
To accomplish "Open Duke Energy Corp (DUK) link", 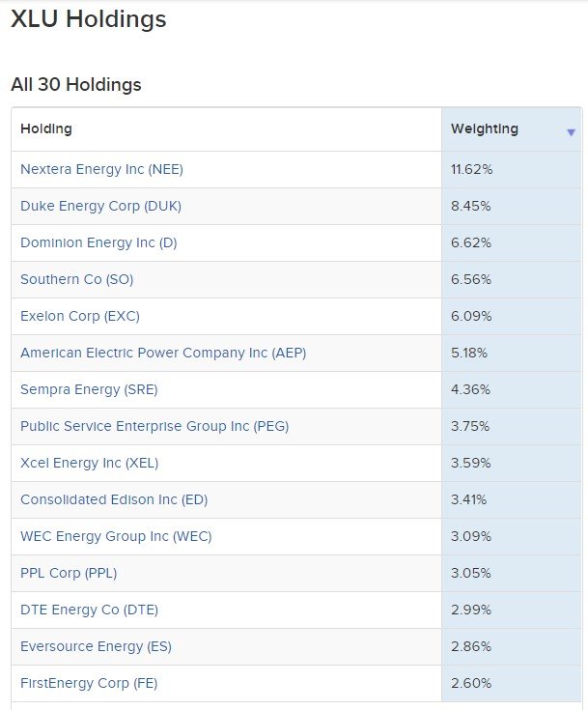I will point(100,206).
